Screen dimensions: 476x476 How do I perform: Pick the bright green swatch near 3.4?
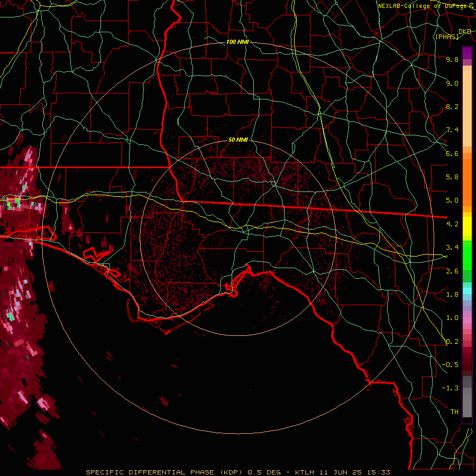point(467,254)
